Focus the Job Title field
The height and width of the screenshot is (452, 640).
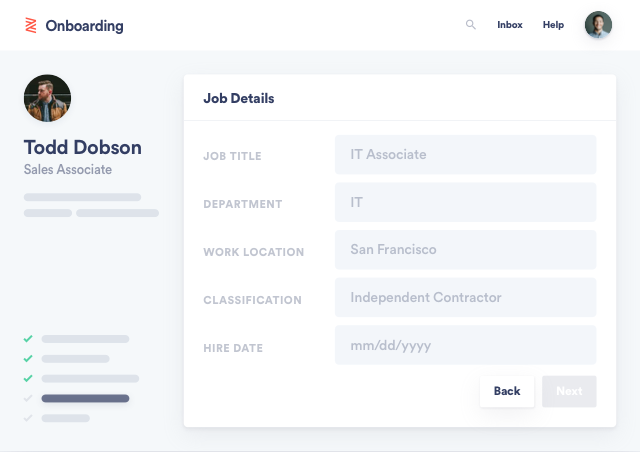tap(465, 155)
